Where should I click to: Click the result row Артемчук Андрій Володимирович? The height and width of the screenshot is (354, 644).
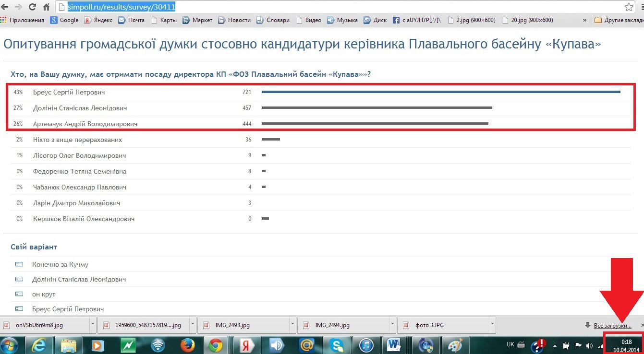point(320,124)
